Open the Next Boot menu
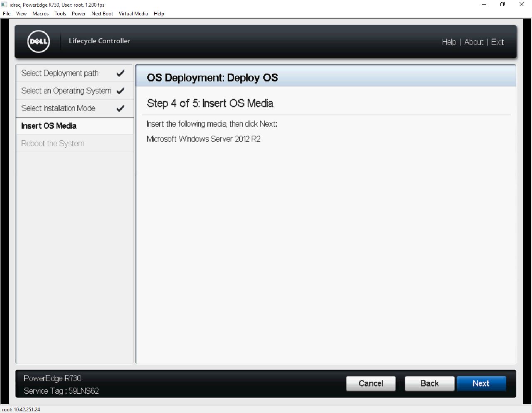Screen dimensions: 532x413 (x=102, y=14)
